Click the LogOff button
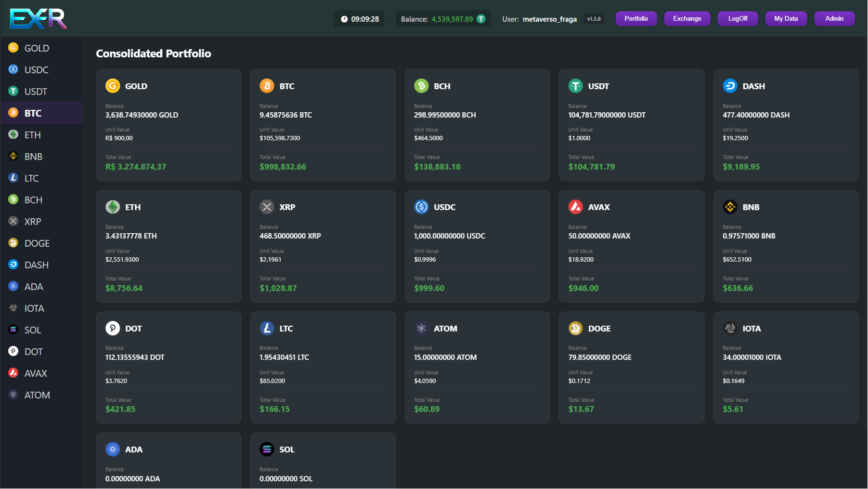Screen dimensions: 868x489 (738, 19)
